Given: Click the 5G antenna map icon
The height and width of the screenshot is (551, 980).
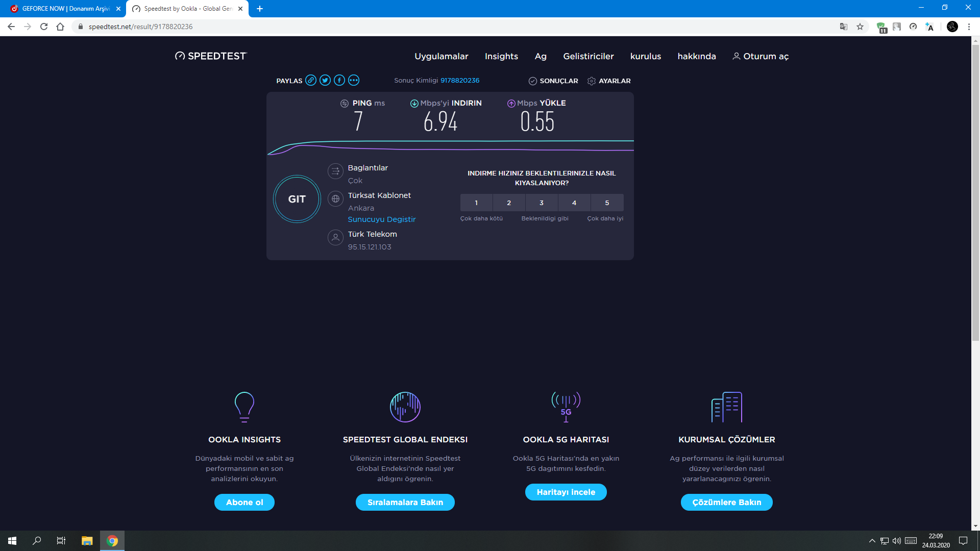Looking at the screenshot, I should 566,407.
